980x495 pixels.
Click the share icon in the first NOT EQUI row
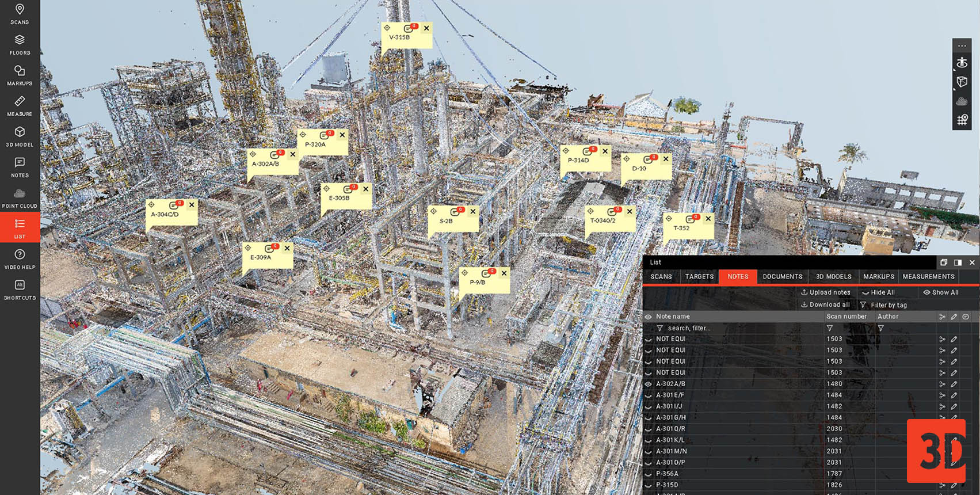(x=942, y=339)
